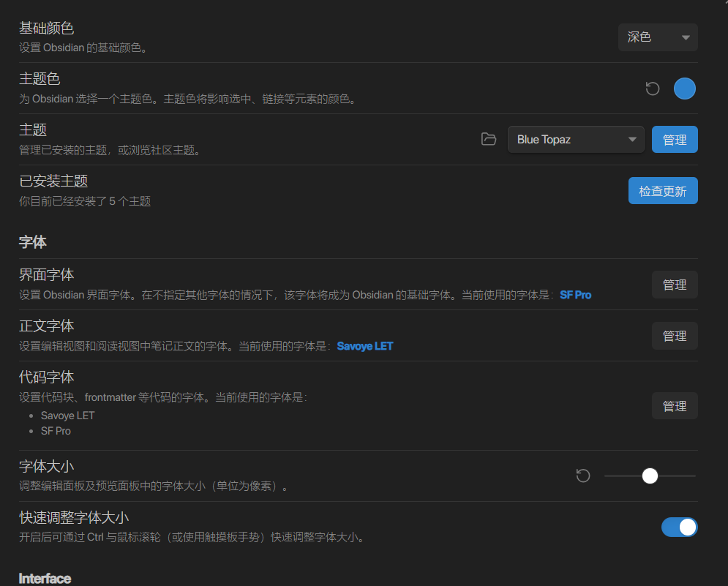This screenshot has height=586, width=728.
Task: Open the 基础颜色 dropdown showing 深色
Action: pyautogui.click(x=658, y=37)
